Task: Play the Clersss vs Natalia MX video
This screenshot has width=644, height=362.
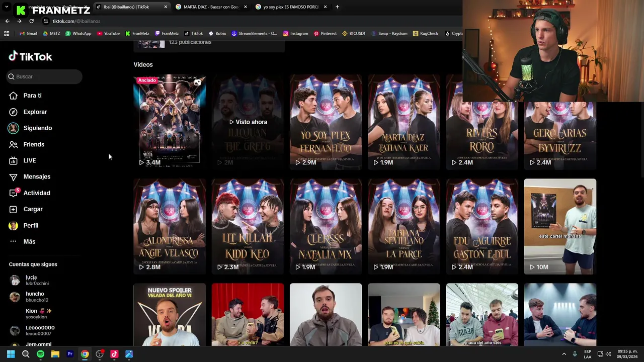Action: (x=326, y=226)
